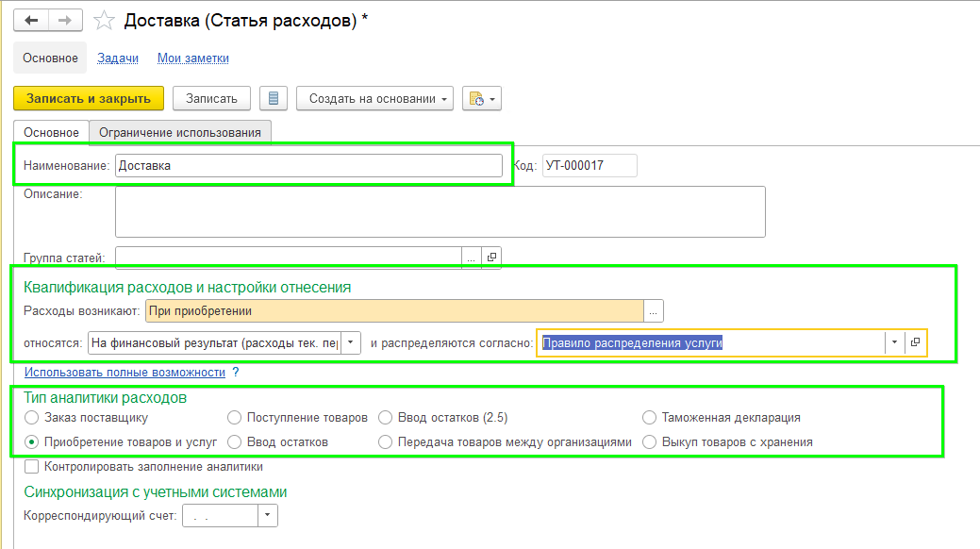Open the Создать на основании menu
Image resolution: width=980 pixels, height=549 pixels.
pos(375,98)
